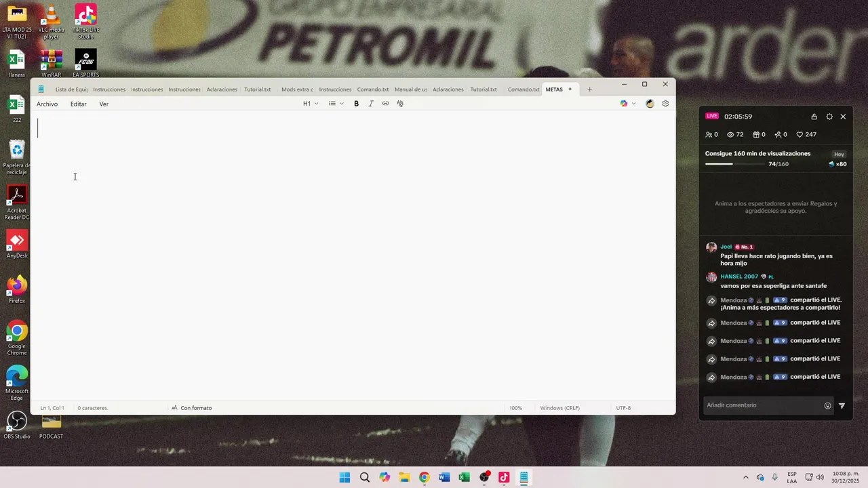
Task: Clear formatting with the toolbar icon
Action: (400, 104)
